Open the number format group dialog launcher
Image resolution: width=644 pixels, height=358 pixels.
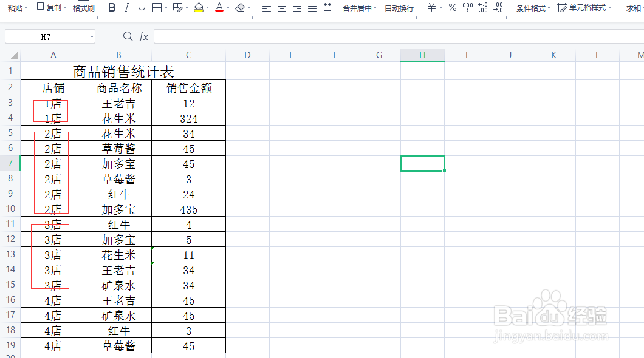[x=505, y=18]
